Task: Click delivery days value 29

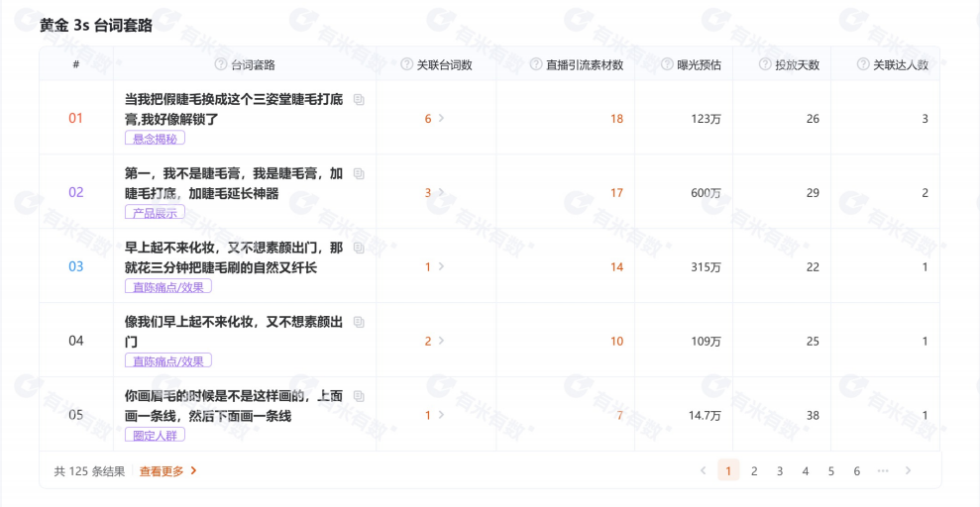Action: coord(813,193)
